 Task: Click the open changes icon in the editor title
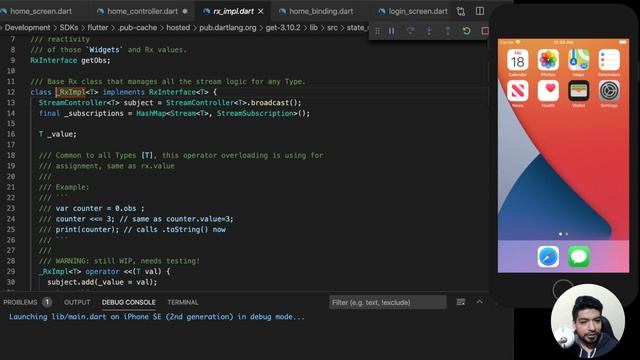pyautogui.click(x=461, y=11)
